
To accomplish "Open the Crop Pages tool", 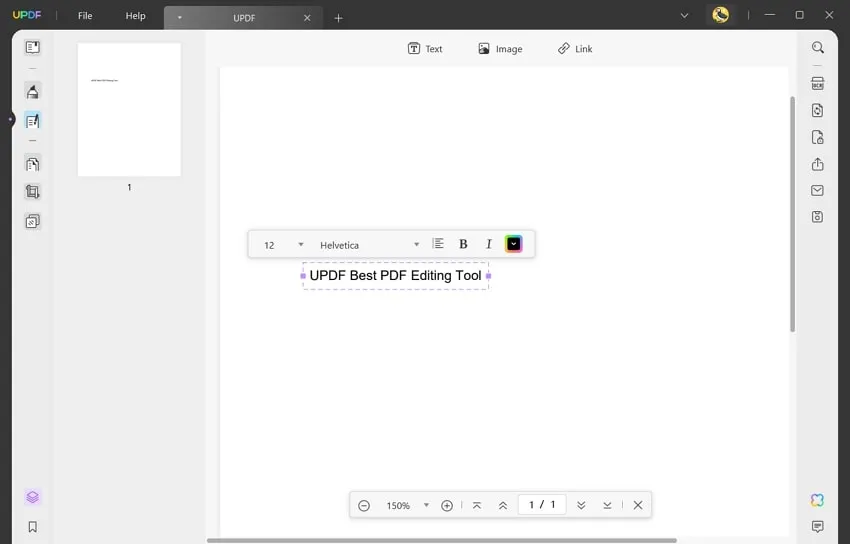I will [x=33, y=192].
